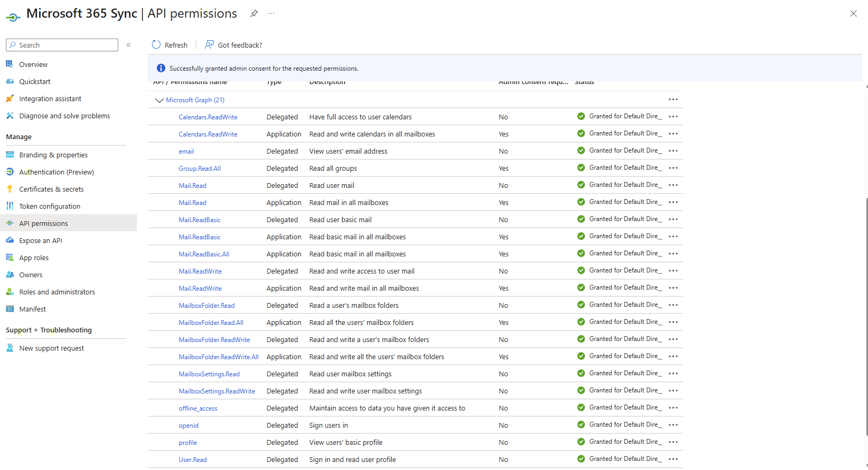The width and height of the screenshot is (868, 470).
Task: Open Branding & properties
Action: (x=54, y=155)
